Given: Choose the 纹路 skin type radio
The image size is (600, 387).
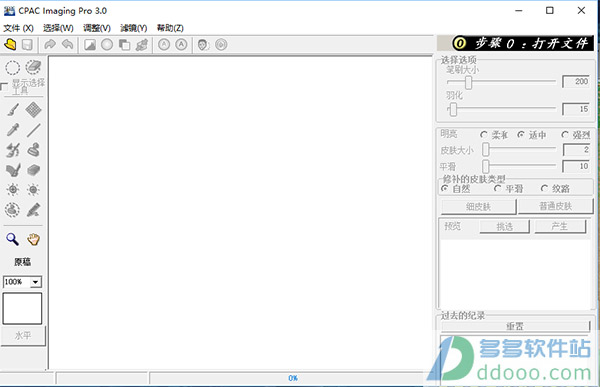Looking at the screenshot, I should (544, 188).
